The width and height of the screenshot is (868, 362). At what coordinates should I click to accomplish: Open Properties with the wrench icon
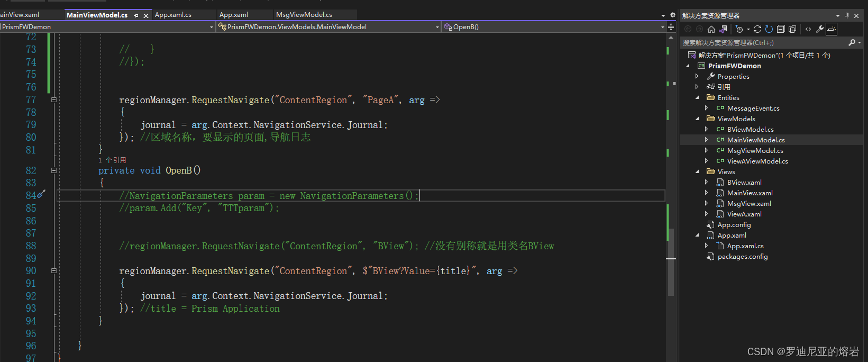pyautogui.click(x=820, y=29)
